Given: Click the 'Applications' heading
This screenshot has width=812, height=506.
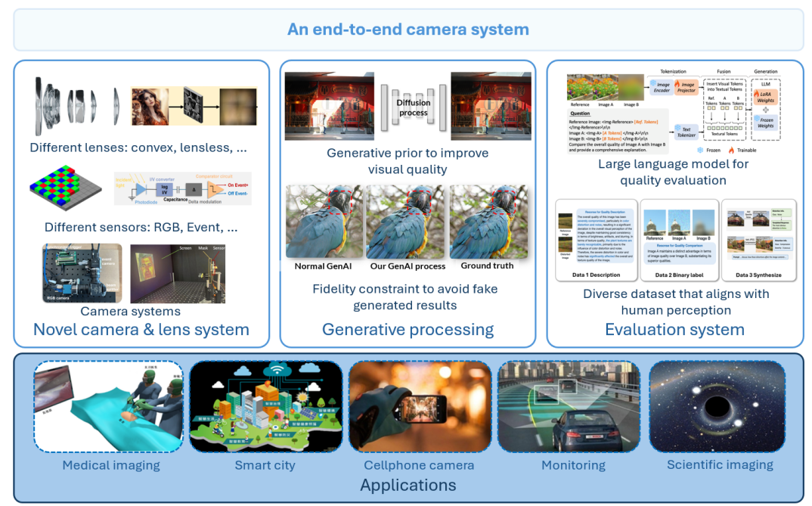Looking at the screenshot, I should pyautogui.click(x=408, y=486).
